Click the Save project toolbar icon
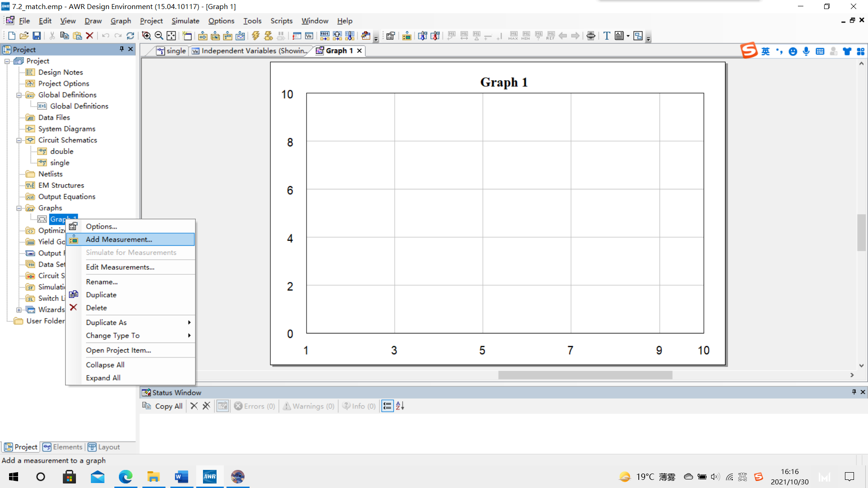 tap(37, 36)
